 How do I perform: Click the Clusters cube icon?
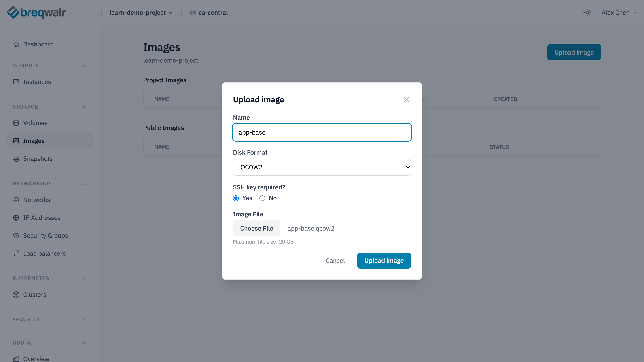16,295
